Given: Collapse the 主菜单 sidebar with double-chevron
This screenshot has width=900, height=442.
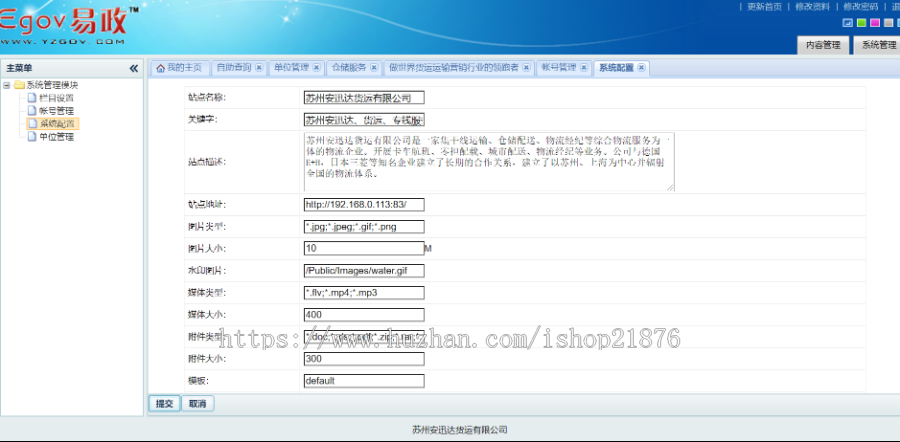Looking at the screenshot, I should (x=134, y=68).
